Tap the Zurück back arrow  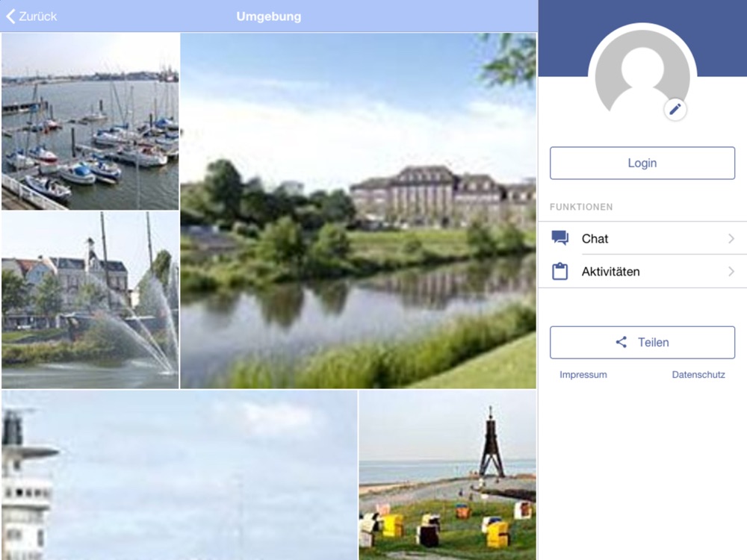10,16
